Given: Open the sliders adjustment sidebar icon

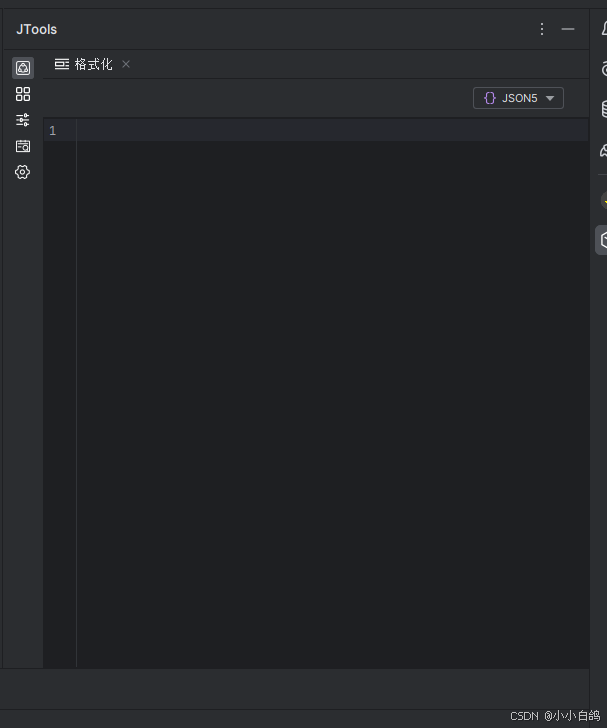Looking at the screenshot, I should (23, 120).
